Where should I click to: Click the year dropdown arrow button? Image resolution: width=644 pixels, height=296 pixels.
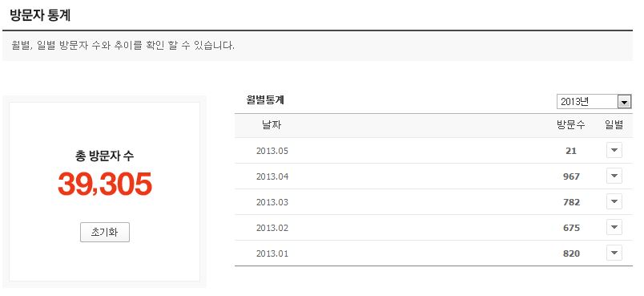click(x=624, y=102)
